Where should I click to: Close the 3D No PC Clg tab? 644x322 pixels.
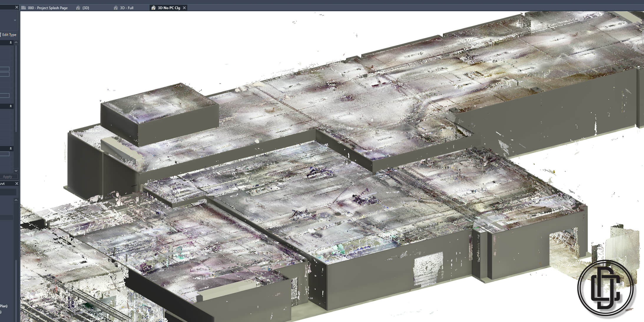[x=184, y=8]
